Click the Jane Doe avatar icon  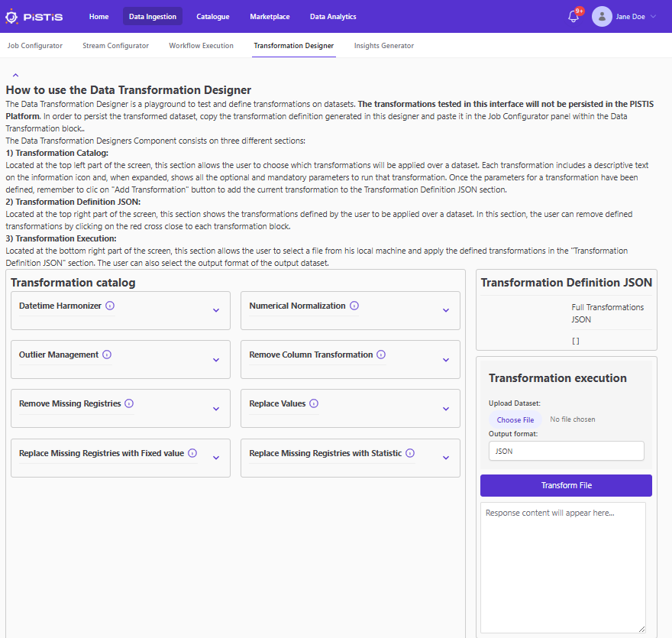[x=602, y=17]
